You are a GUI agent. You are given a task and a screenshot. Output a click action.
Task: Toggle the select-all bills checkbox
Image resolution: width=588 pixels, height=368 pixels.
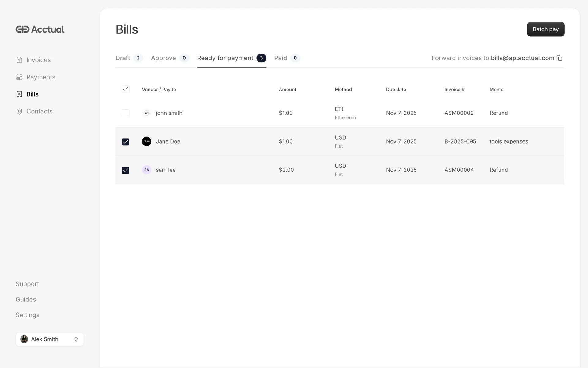pyautogui.click(x=126, y=89)
